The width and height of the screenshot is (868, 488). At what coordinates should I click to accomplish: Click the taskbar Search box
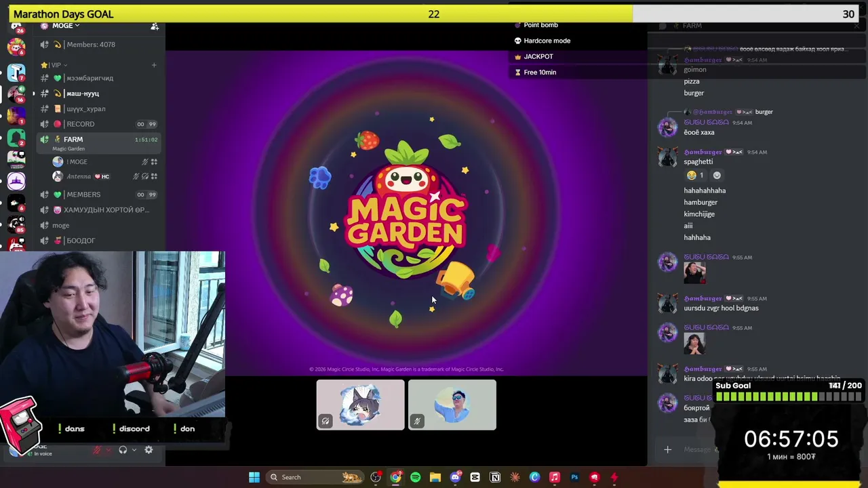pyautogui.click(x=314, y=477)
